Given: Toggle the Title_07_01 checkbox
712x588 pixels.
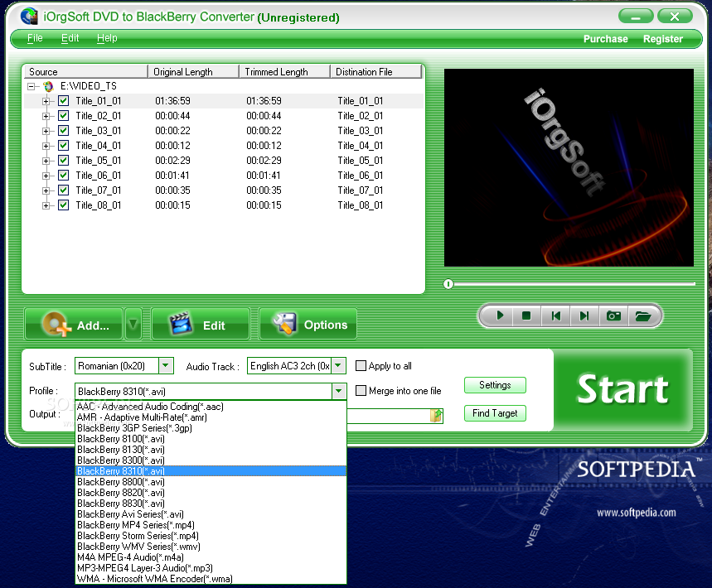Looking at the screenshot, I should (64, 190).
